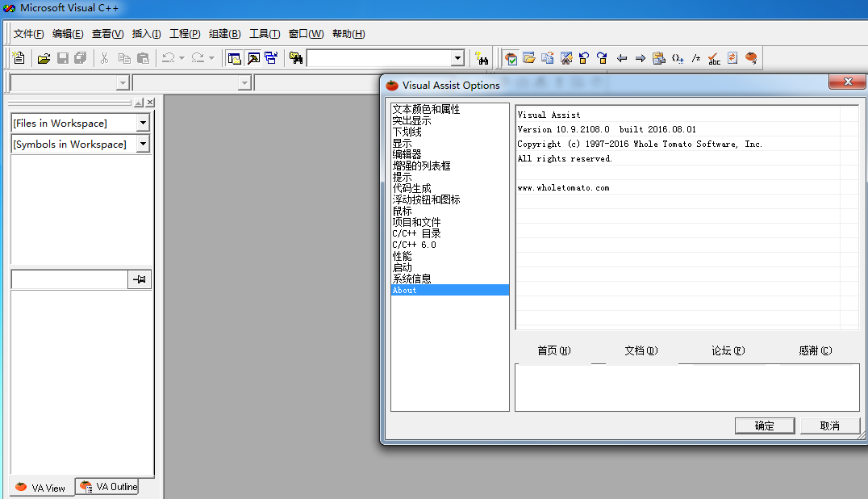Open the first WizardBar class dropdown

123,83
